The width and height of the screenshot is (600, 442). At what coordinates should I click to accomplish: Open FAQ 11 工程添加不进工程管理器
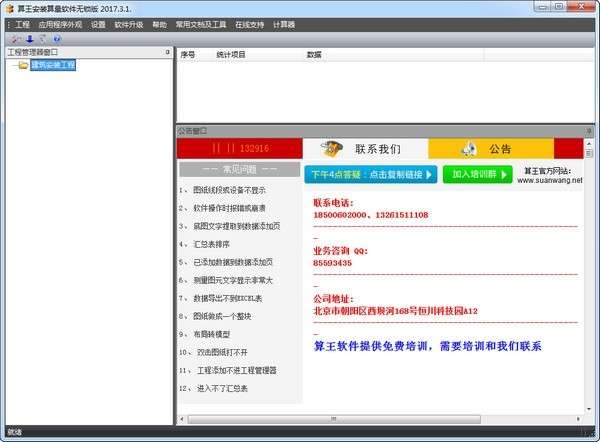pos(228,370)
